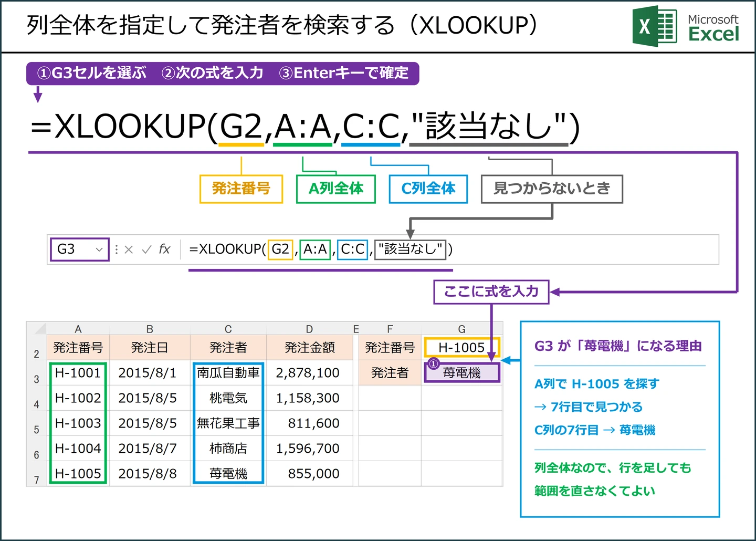The height and width of the screenshot is (541, 756).
Task: Click cell F3 labeled 発注者
Action: pyautogui.click(x=390, y=373)
